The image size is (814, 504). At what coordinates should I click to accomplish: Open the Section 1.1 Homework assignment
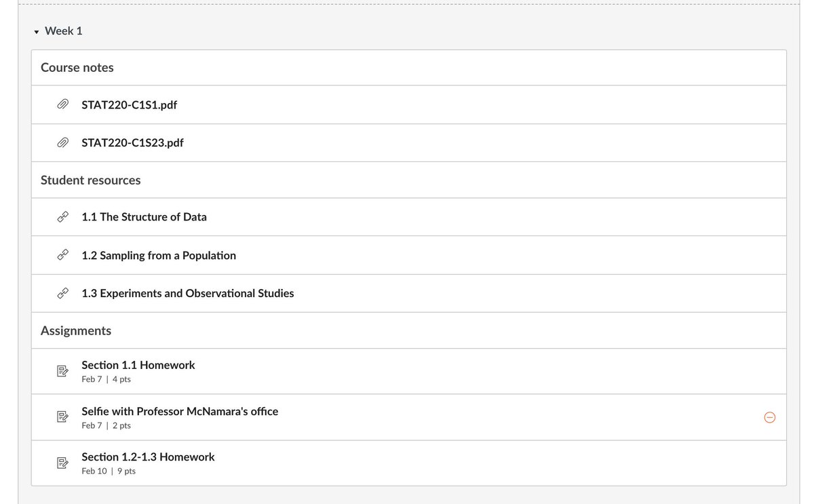[x=138, y=365]
